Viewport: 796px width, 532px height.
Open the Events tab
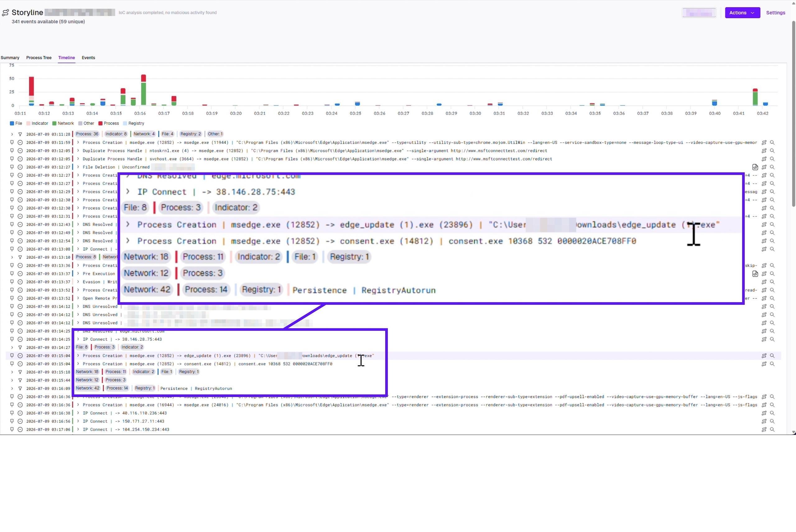[x=88, y=58]
